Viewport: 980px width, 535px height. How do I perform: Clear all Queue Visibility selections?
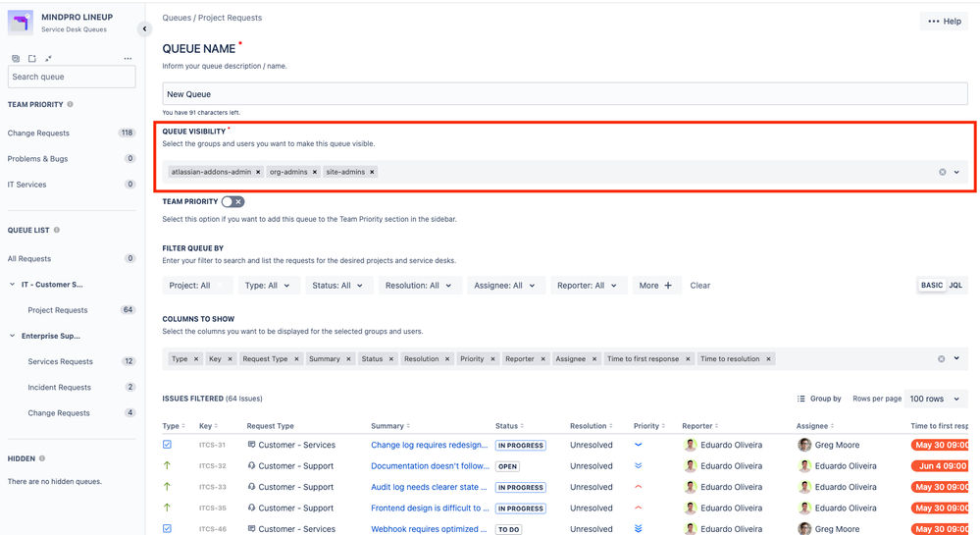coord(942,172)
